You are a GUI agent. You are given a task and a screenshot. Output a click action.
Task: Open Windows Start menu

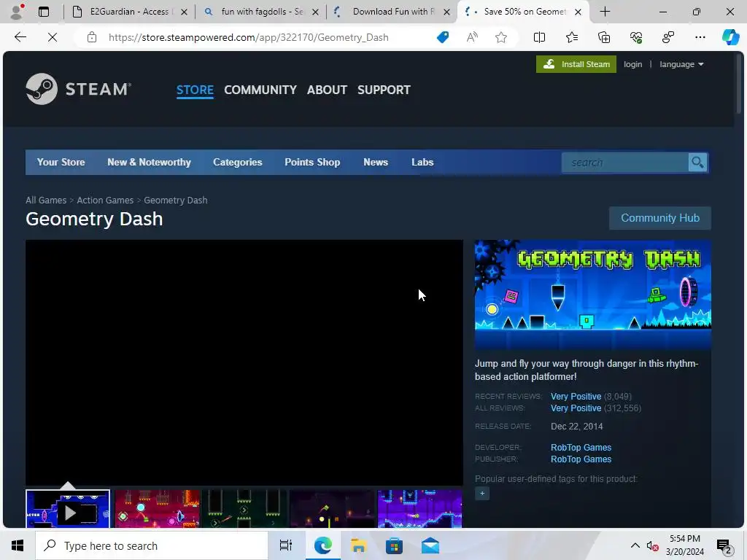18,545
